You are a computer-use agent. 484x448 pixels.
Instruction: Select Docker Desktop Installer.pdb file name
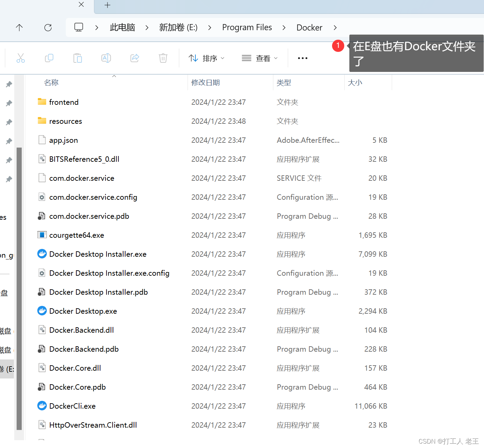(98, 292)
